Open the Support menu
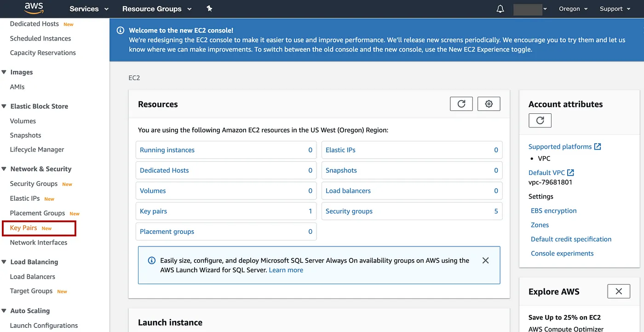Screen dimensions: 644x332 615,9
